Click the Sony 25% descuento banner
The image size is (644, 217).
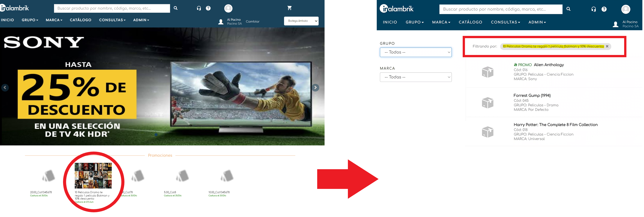click(x=162, y=86)
